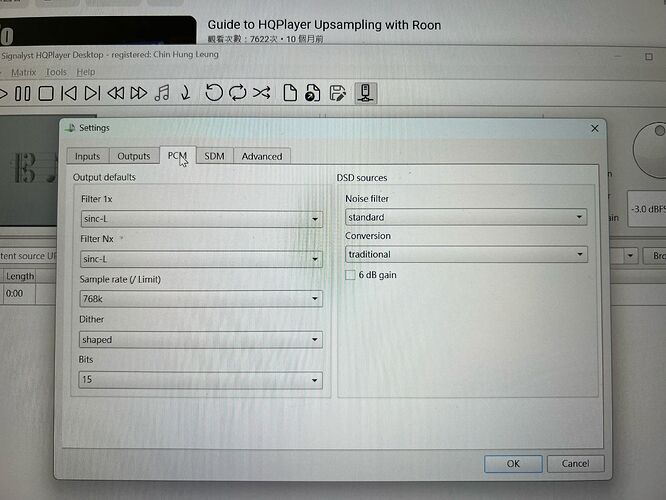
Task: Expand the Bits dropdown
Action: pos(200,380)
